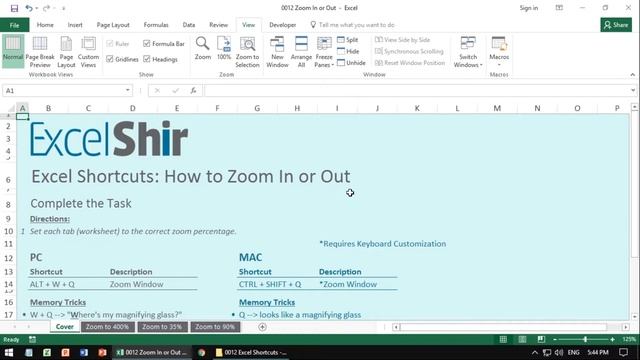640x360 pixels.
Task: Select Normal view in status bar
Action: (503, 339)
